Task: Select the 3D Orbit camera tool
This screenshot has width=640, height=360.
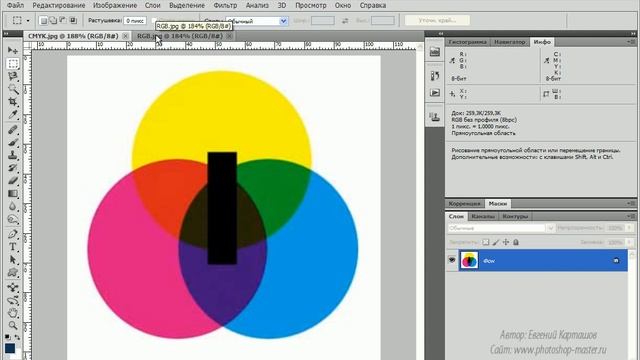Action: coord(13,300)
